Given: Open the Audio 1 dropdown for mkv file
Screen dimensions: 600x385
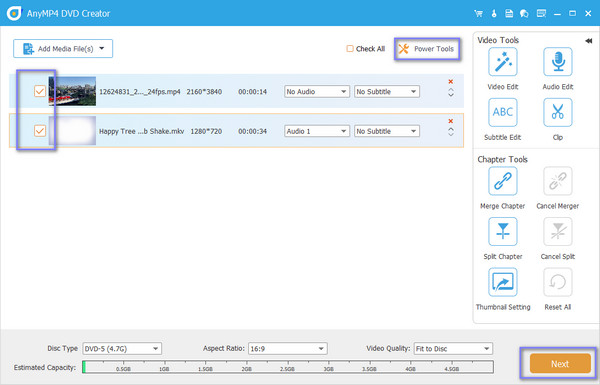Looking at the screenshot, I should point(316,131).
